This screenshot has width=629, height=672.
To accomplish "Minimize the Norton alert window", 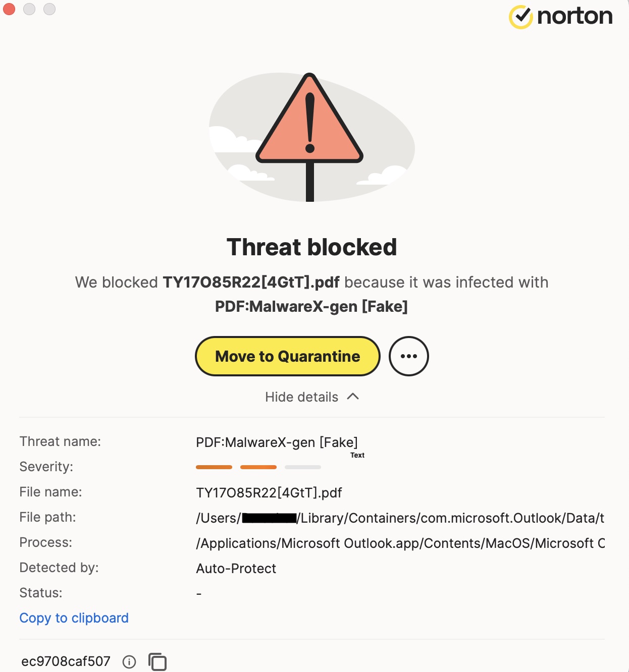I will point(29,9).
